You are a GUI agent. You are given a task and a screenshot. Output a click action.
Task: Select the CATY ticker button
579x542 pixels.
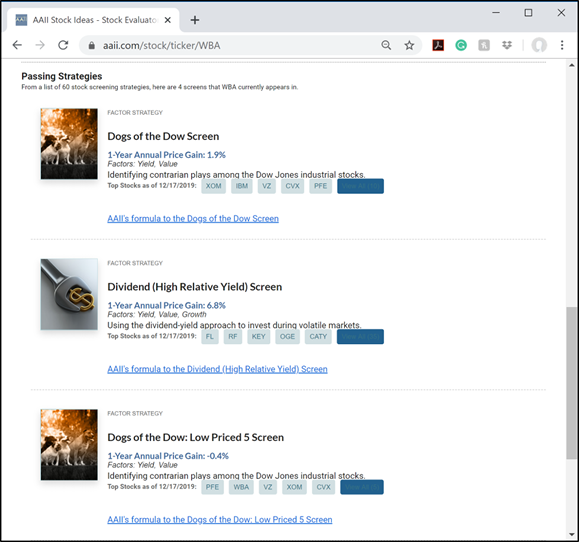(x=318, y=336)
